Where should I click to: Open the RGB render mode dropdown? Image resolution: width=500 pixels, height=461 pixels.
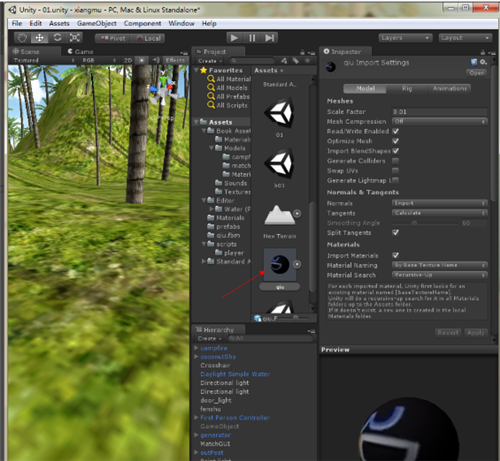click(x=98, y=60)
